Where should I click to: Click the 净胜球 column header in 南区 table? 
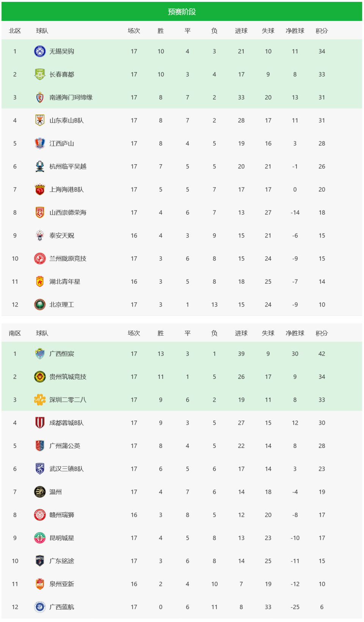(295, 333)
